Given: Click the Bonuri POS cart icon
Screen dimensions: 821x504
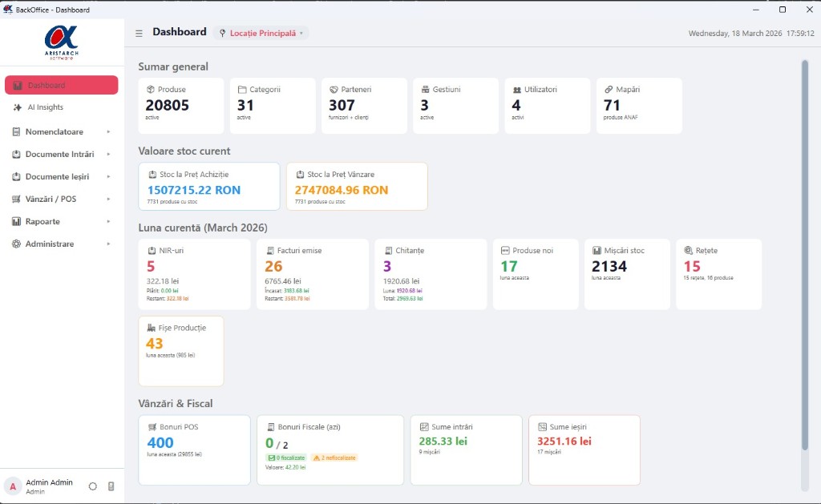Looking at the screenshot, I should [x=152, y=427].
